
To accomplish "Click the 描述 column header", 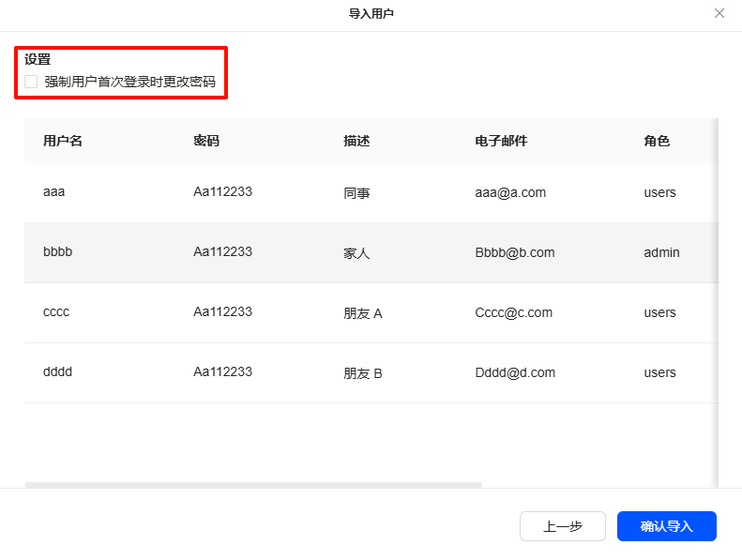I will 356,141.
